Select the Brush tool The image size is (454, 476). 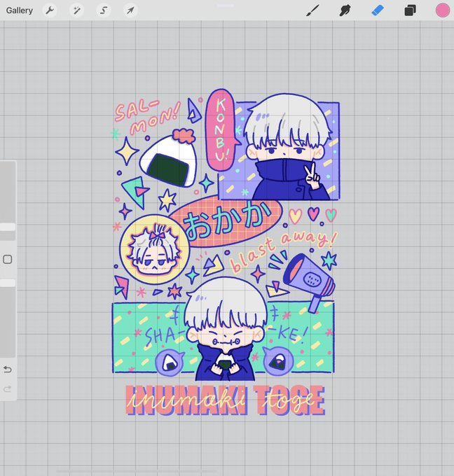(312, 10)
